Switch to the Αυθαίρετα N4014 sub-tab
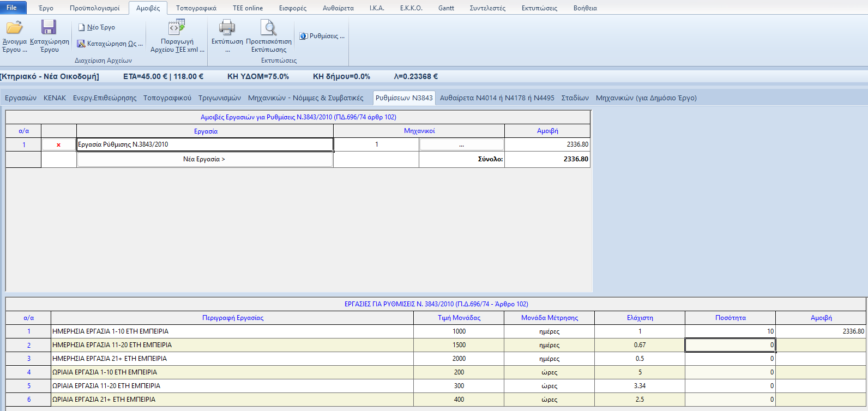The width and height of the screenshot is (868, 411). (x=497, y=98)
